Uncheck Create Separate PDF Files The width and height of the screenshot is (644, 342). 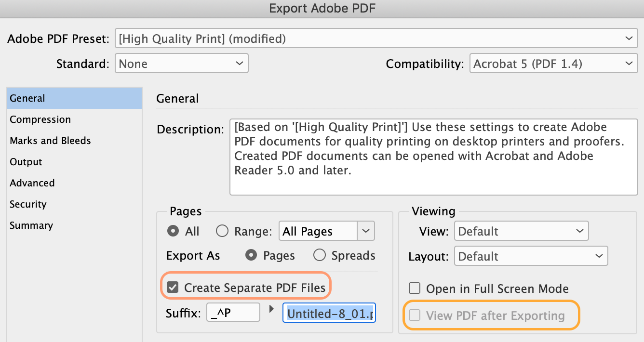tap(172, 288)
